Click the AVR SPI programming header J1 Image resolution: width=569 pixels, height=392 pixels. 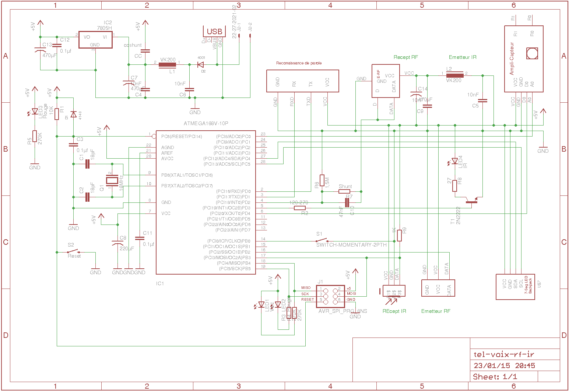click(331, 294)
